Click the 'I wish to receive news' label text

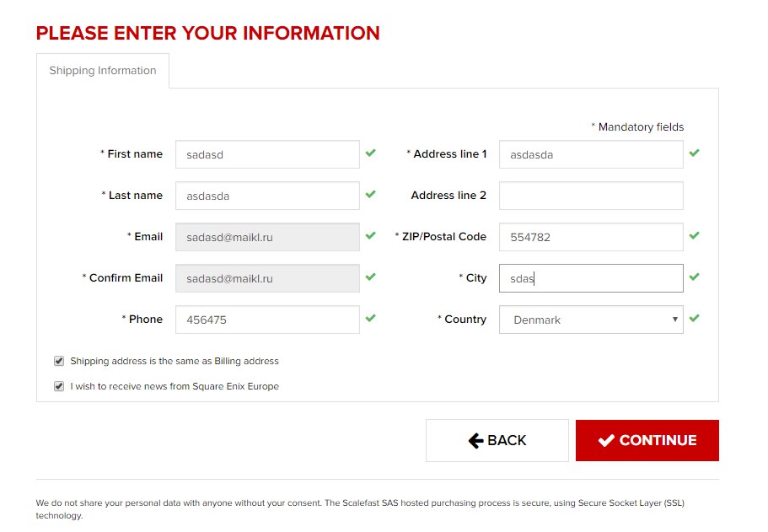pyautogui.click(x=175, y=386)
